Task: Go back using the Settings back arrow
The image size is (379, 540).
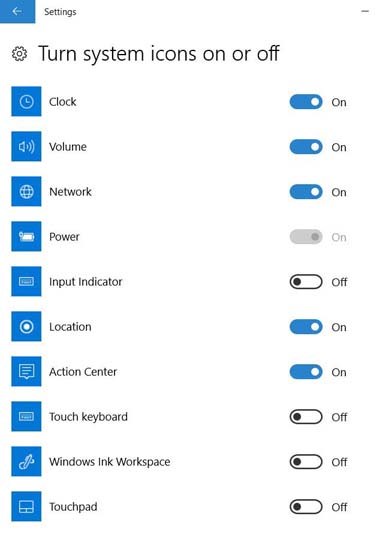Action: point(17,11)
